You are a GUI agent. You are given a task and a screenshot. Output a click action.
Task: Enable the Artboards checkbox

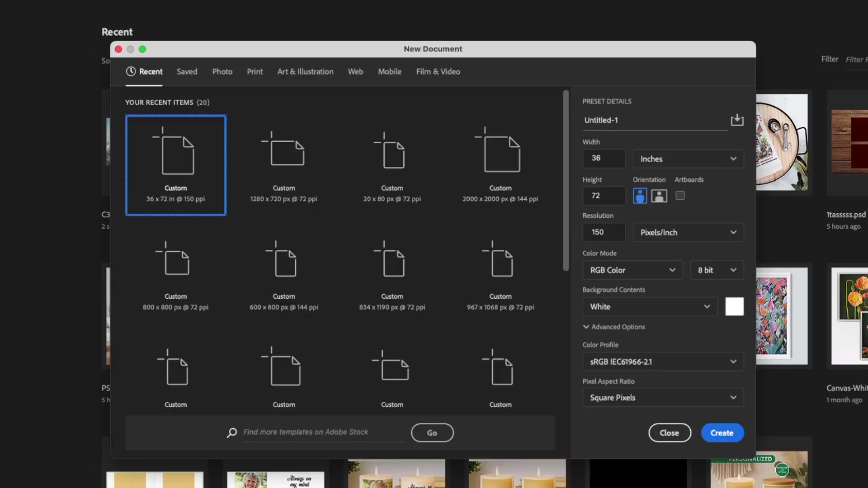point(680,196)
